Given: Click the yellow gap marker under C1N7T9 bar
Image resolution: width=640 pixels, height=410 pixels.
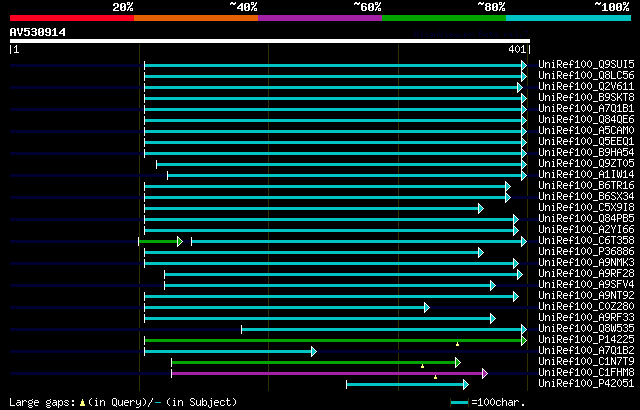Looking at the screenshot, I should coord(422,366).
